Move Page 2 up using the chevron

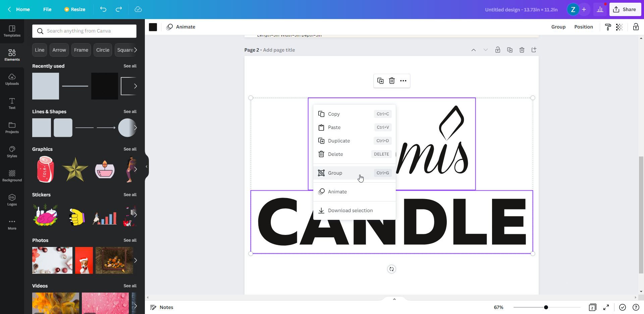click(x=474, y=50)
